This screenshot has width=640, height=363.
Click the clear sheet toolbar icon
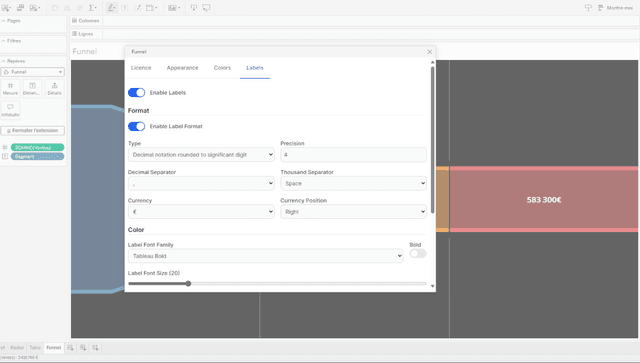34,8
